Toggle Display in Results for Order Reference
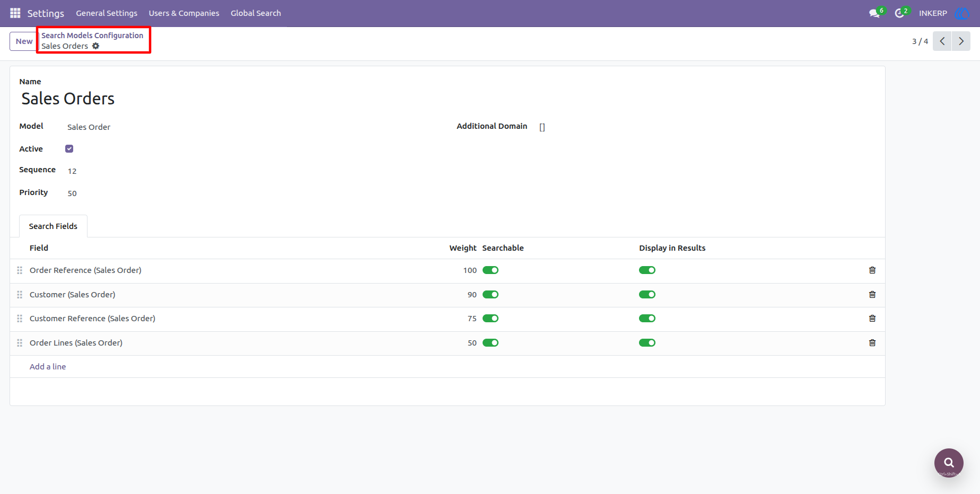This screenshot has width=980, height=494. [x=647, y=270]
